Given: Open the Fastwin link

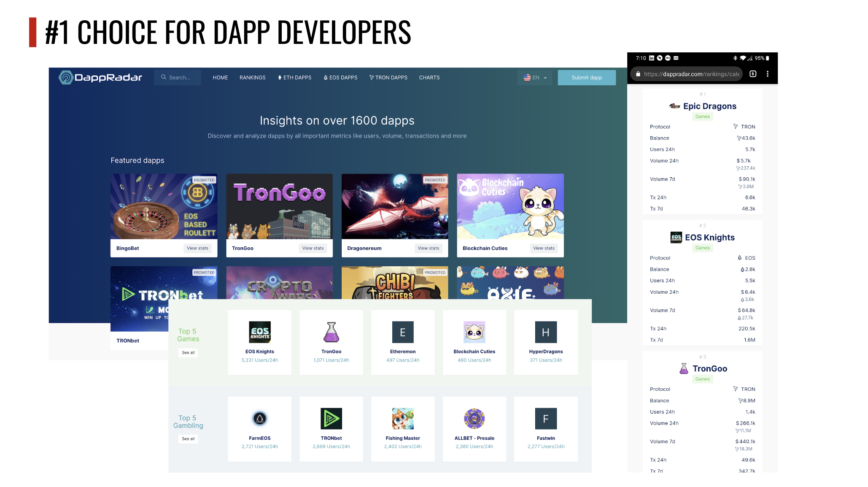Looking at the screenshot, I should click(x=546, y=438).
